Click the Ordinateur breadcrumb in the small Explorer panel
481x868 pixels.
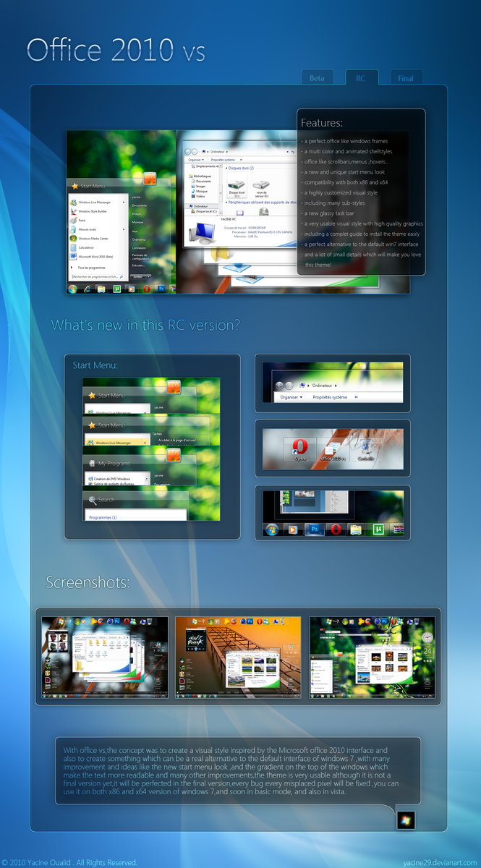(x=322, y=386)
